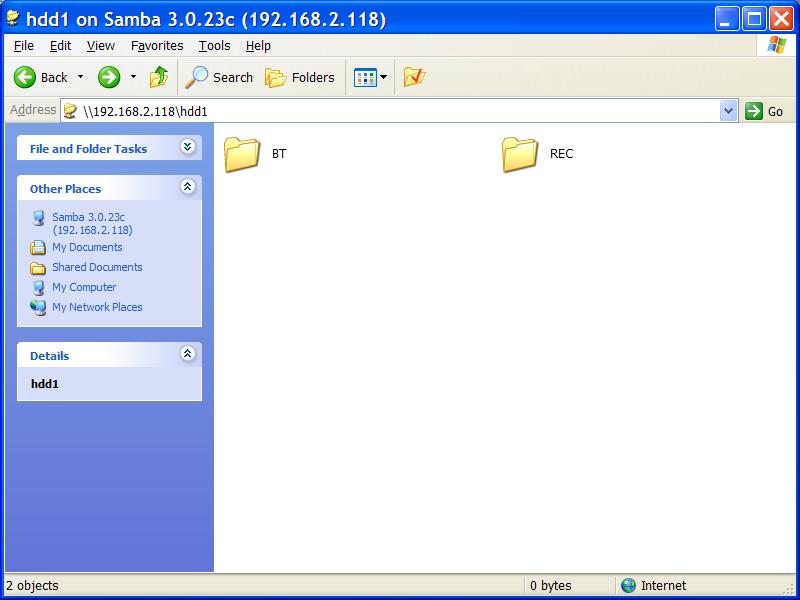Click the Internet status bar text
Screen dimensions: 800x600
point(663,586)
